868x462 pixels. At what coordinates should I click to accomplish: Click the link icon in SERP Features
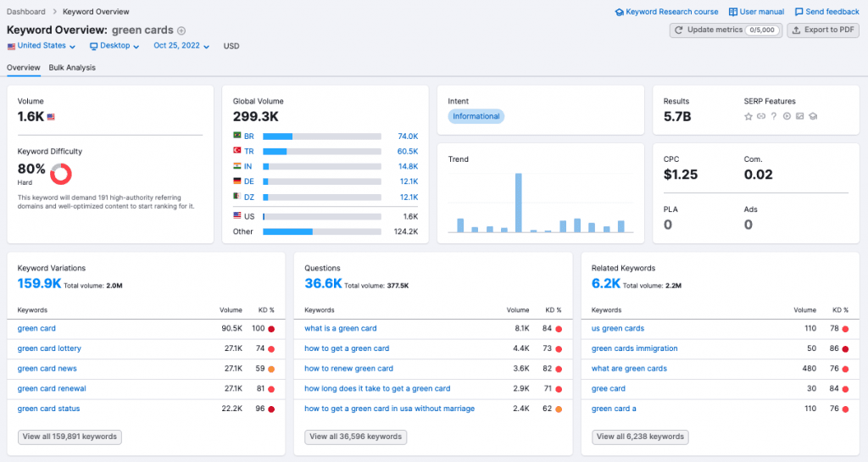coord(761,116)
